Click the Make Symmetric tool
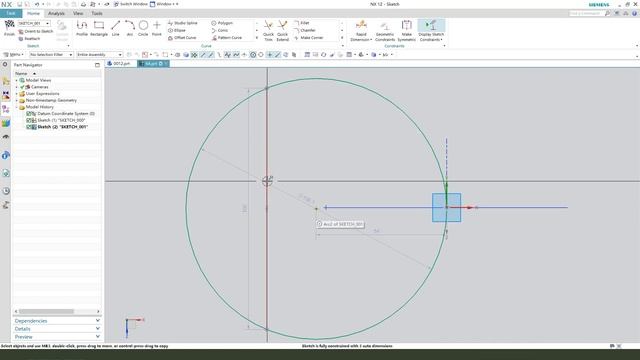Viewport: 640px width, 360px height. click(x=407, y=31)
